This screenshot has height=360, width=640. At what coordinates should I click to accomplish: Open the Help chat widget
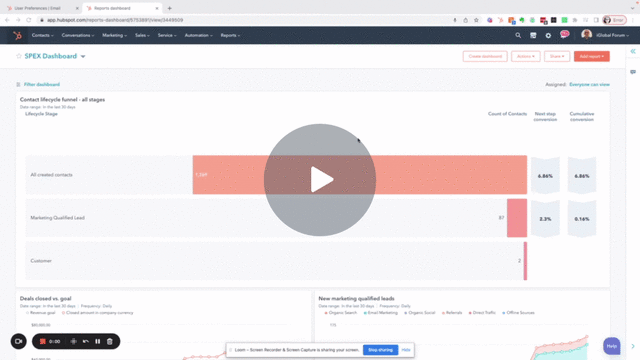[611, 346]
